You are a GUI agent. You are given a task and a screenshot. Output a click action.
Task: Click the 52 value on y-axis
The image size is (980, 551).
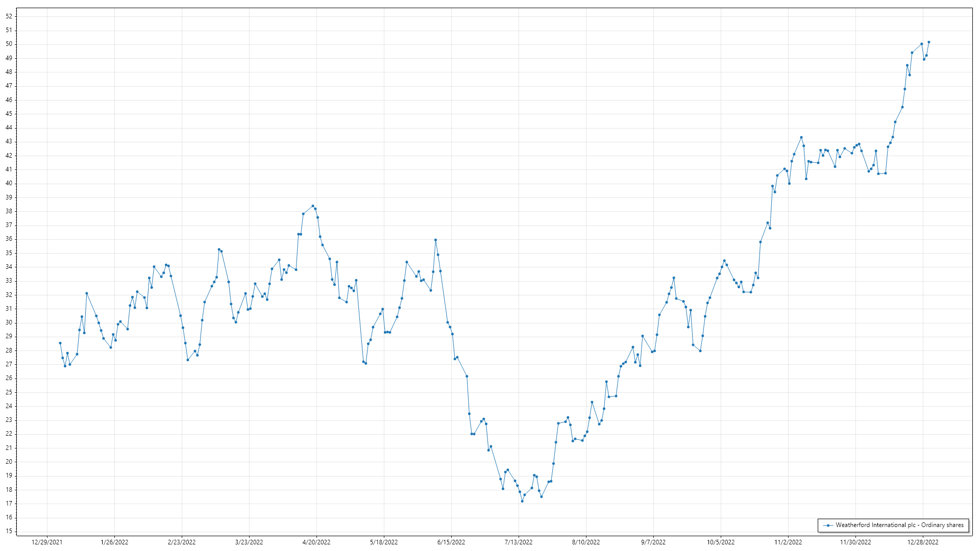click(x=9, y=16)
